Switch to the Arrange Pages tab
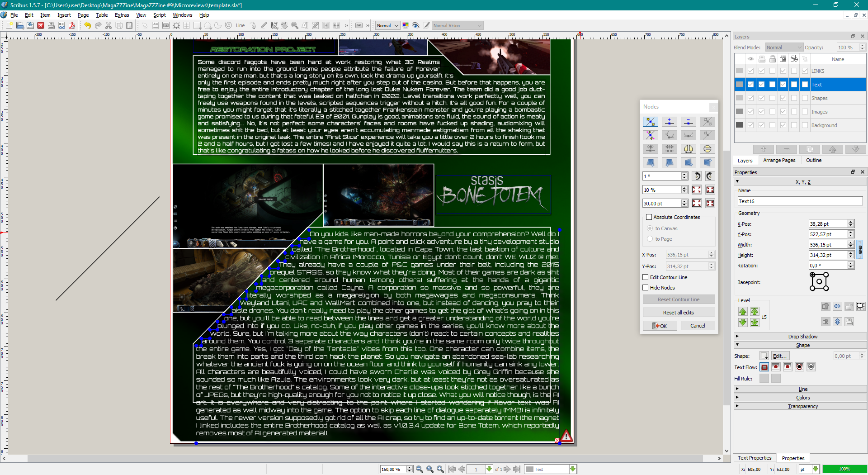Screen dimensions: 868x475 click(x=779, y=160)
